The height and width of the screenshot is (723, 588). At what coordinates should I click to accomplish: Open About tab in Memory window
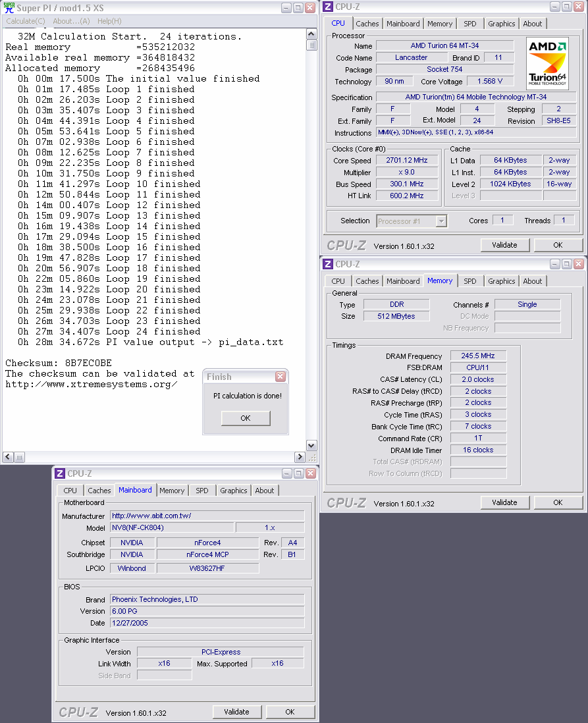tap(532, 281)
